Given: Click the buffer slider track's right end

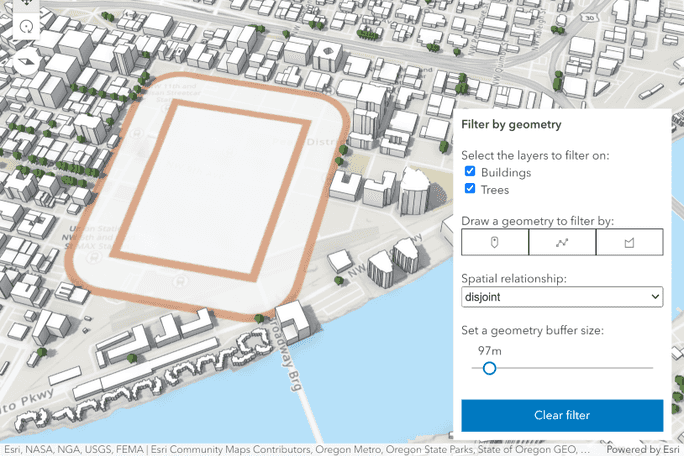Looking at the screenshot, I should pos(651,368).
